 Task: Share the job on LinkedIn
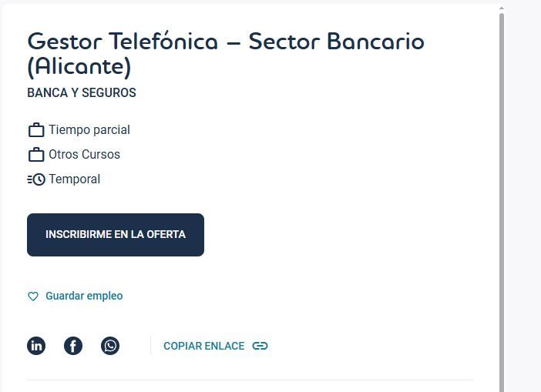coord(36,346)
